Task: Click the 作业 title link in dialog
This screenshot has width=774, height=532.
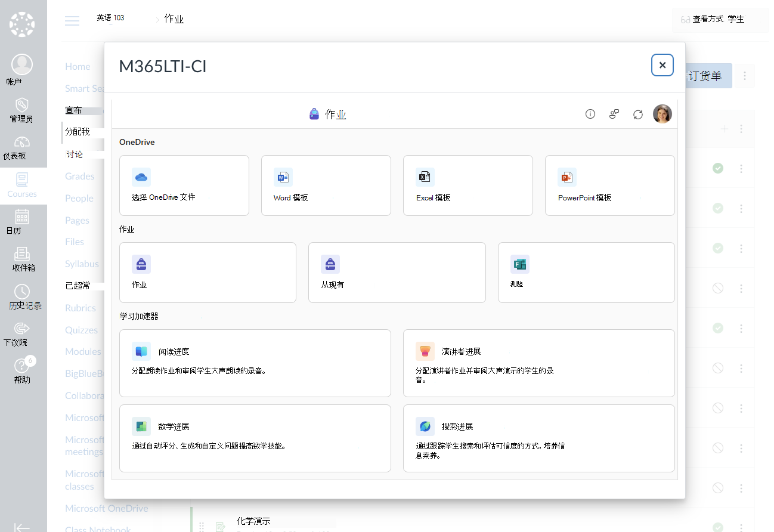Action: (x=336, y=115)
